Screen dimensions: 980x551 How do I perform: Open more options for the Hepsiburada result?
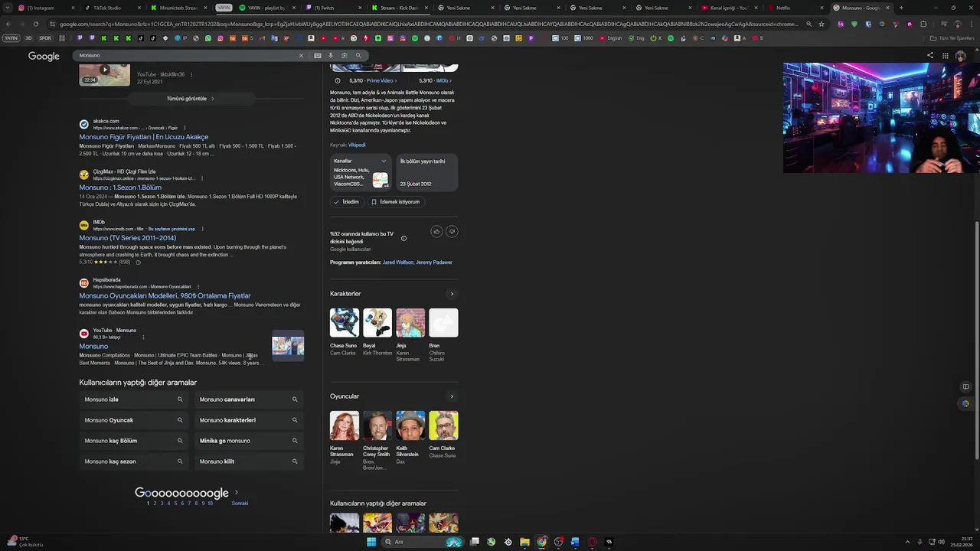198,287
